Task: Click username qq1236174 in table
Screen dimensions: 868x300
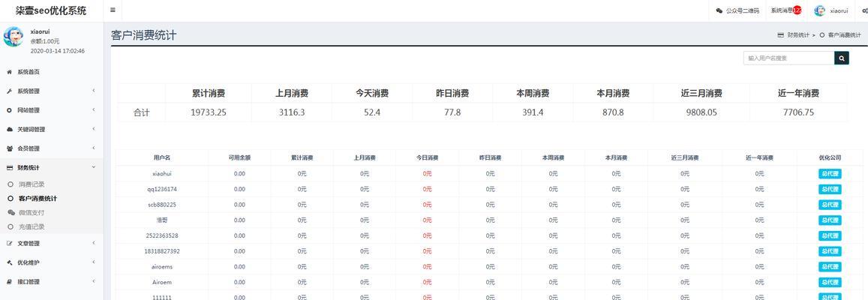Action: click(x=161, y=189)
